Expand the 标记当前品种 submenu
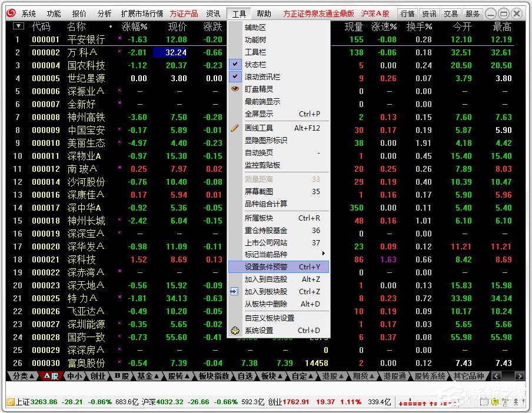This screenshot has width=532, height=413. click(x=279, y=254)
